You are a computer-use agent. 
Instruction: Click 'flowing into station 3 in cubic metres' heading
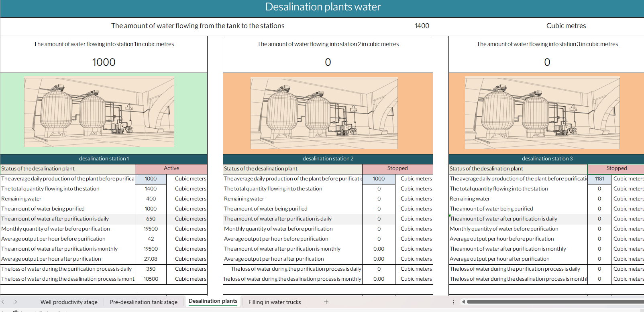coord(547,44)
